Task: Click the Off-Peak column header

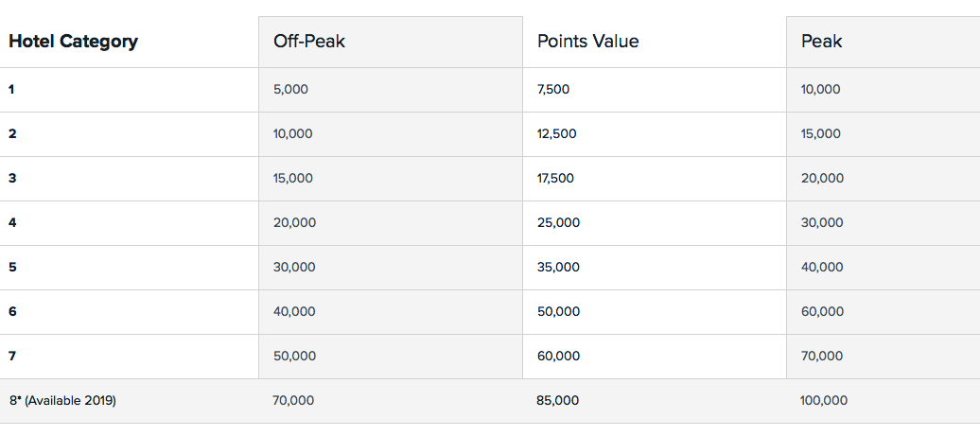Action: pos(309,42)
